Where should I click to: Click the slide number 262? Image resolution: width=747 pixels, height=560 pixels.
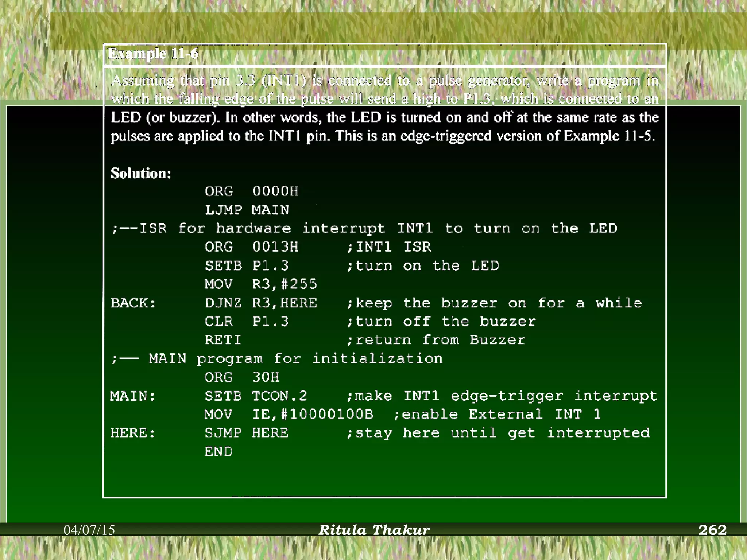[x=712, y=530]
